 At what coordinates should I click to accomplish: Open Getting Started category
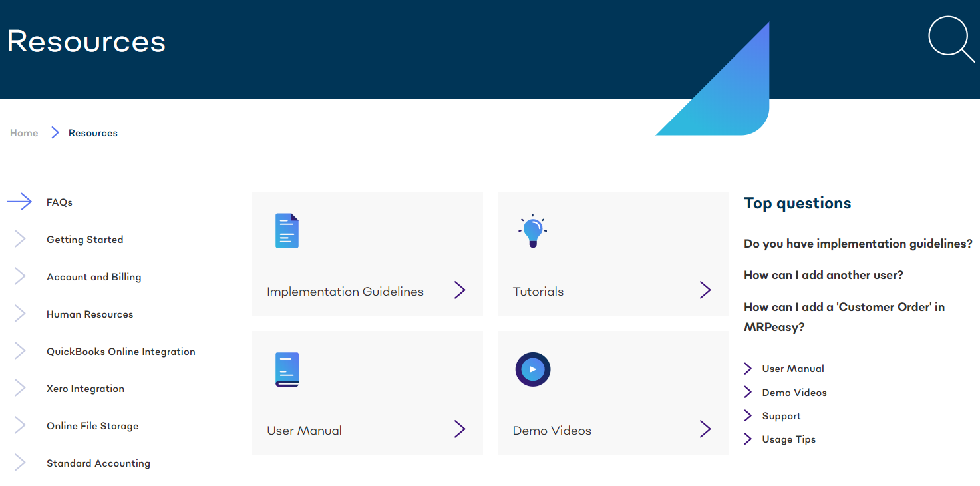(x=84, y=240)
